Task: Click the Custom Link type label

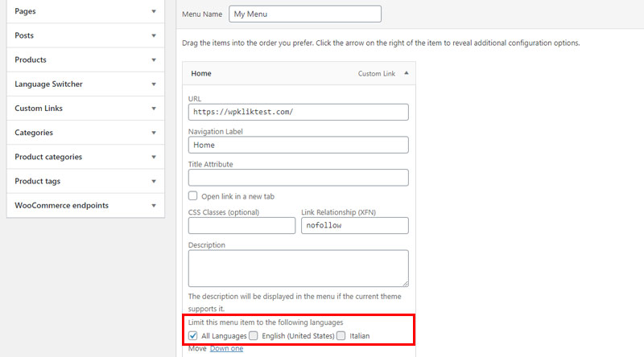Action: [377, 73]
